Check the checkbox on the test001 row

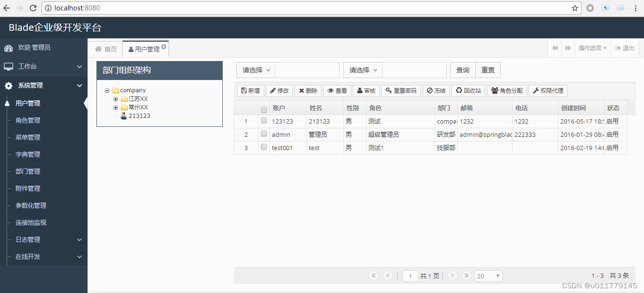click(x=263, y=147)
